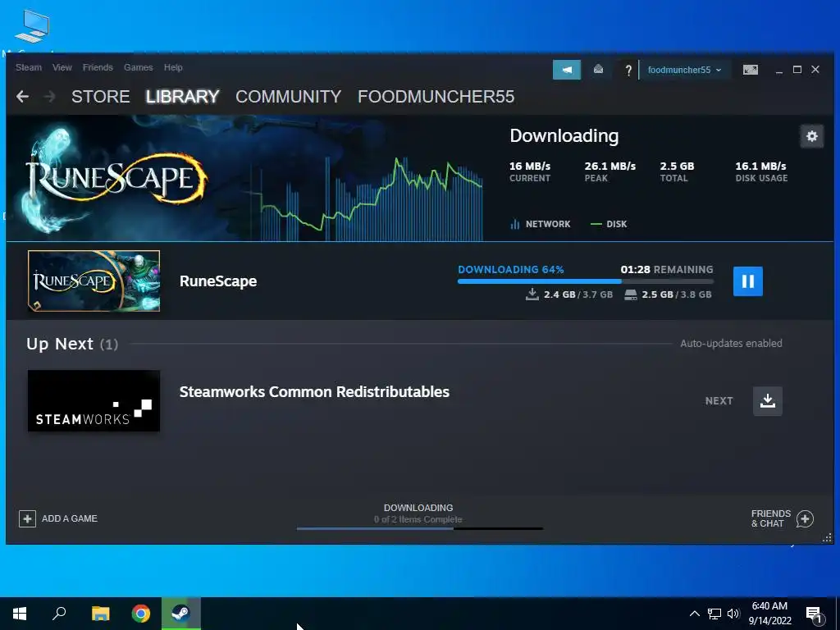The image size is (840, 630).
Task: Open Windows taskbar search
Action: [59, 614]
